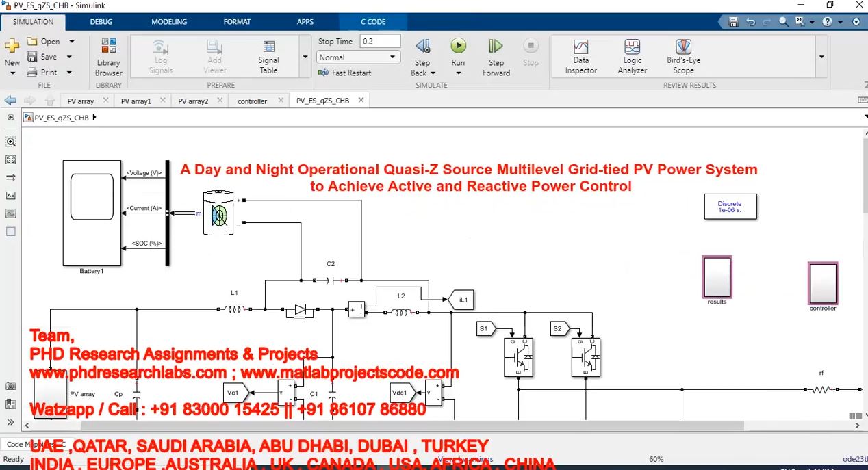Open the Bird's-Eye Scope
The height and width of the screenshot is (470, 868).
click(x=682, y=56)
